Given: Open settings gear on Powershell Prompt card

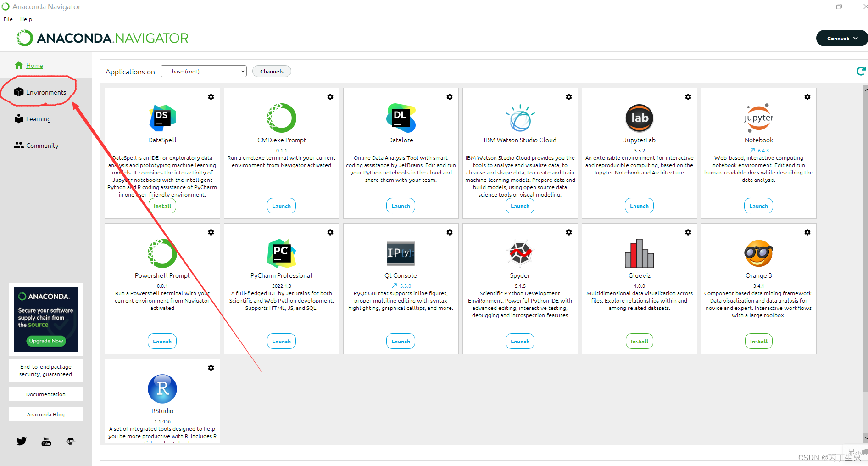Looking at the screenshot, I should (x=211, y=232).
